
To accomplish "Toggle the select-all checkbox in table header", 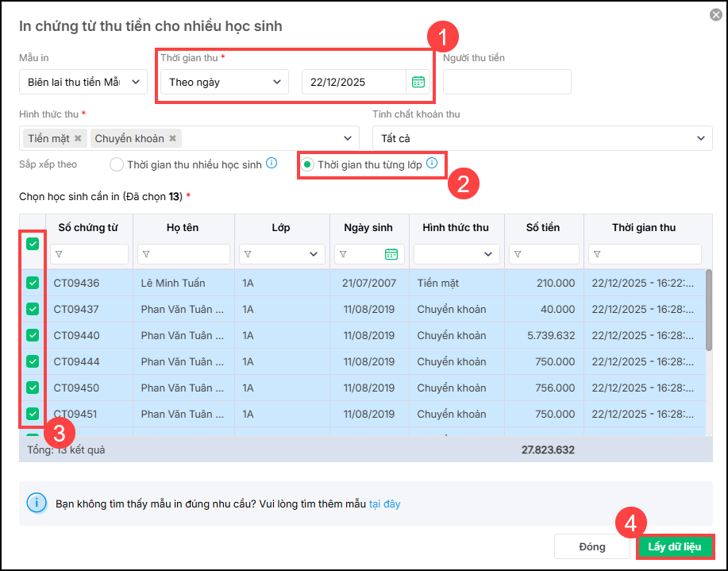I will (33, 244).
